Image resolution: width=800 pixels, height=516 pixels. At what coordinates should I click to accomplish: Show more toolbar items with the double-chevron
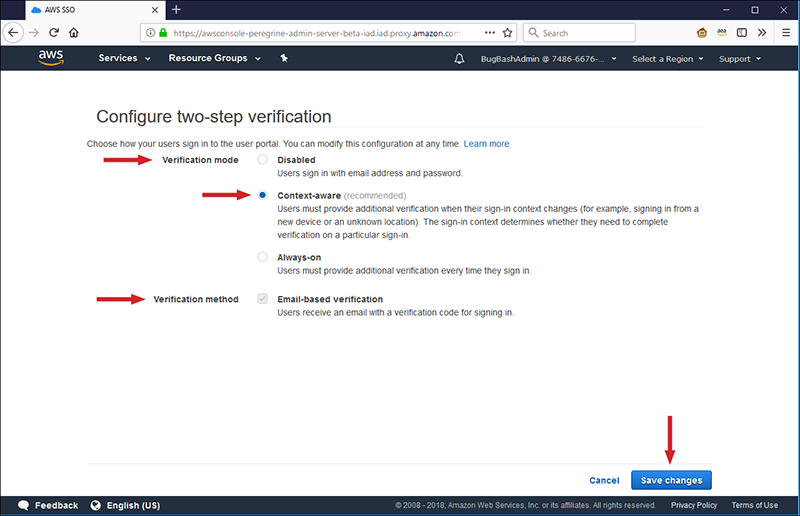762,33
